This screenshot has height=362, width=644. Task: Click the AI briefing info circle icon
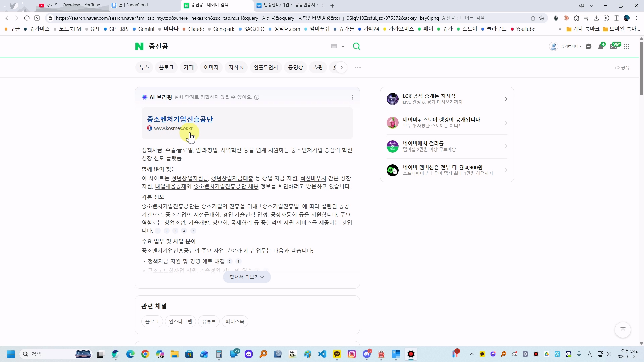(257, 97)
